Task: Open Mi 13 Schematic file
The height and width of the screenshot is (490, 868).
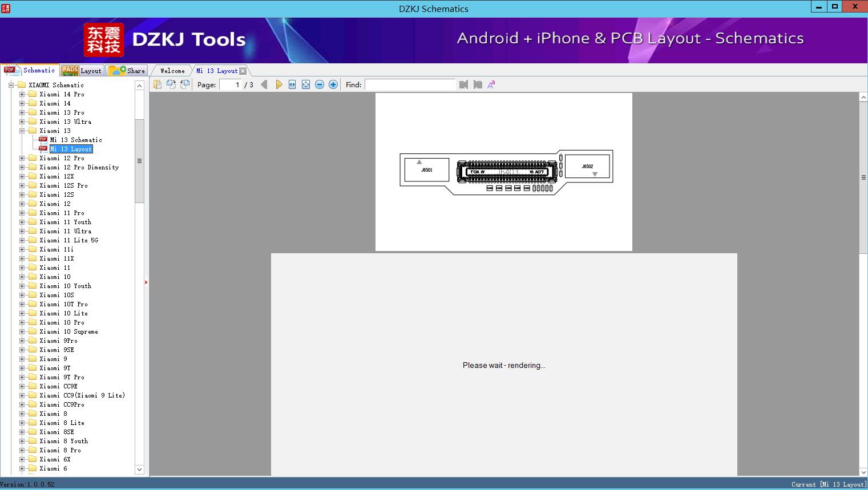Action: point(76,140)
